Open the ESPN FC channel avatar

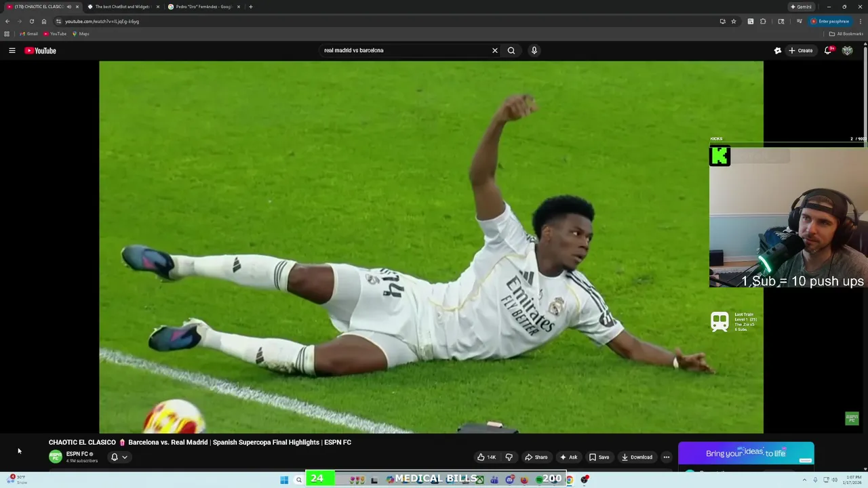(56, 457)
